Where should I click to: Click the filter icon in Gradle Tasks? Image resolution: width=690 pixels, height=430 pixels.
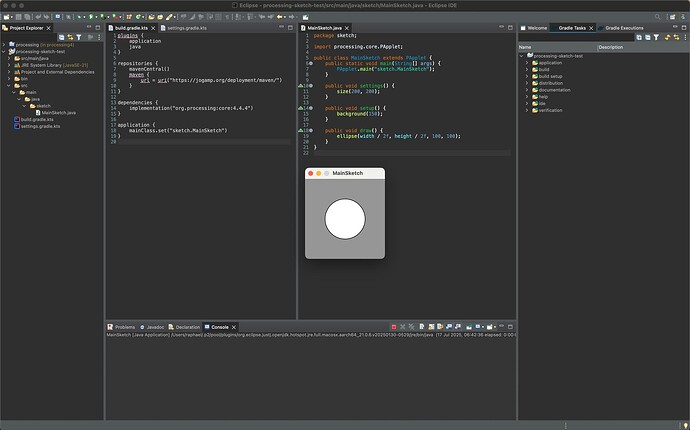[656, 37]
